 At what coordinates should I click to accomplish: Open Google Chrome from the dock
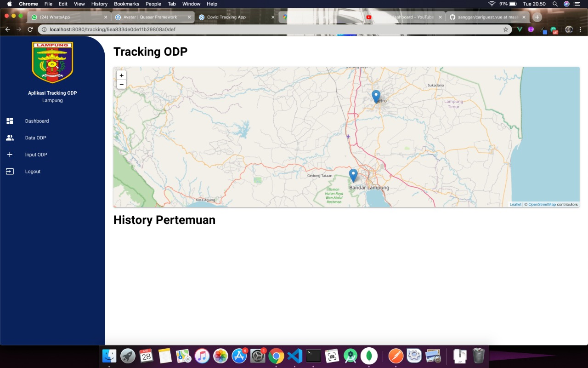click(276, 356)
